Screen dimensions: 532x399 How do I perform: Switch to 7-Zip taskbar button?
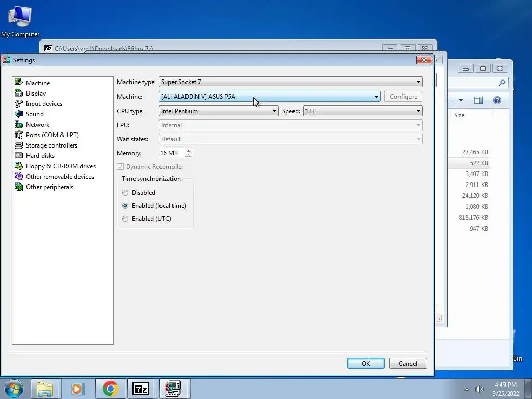coord(141,389)
